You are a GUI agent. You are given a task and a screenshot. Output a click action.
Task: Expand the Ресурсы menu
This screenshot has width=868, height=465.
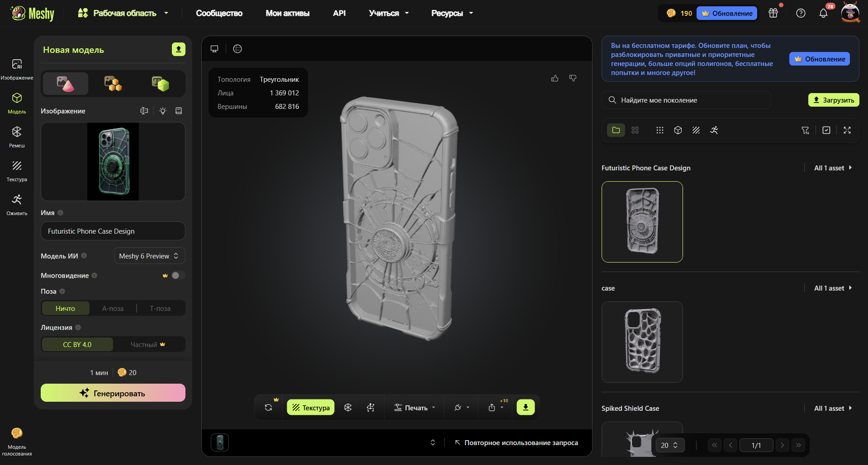pos(452,13)
